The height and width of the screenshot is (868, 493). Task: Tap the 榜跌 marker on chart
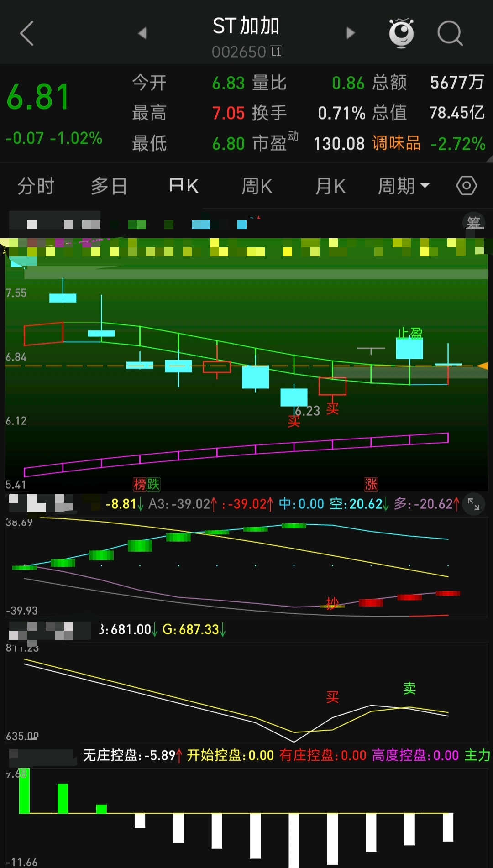click(147, 484)
